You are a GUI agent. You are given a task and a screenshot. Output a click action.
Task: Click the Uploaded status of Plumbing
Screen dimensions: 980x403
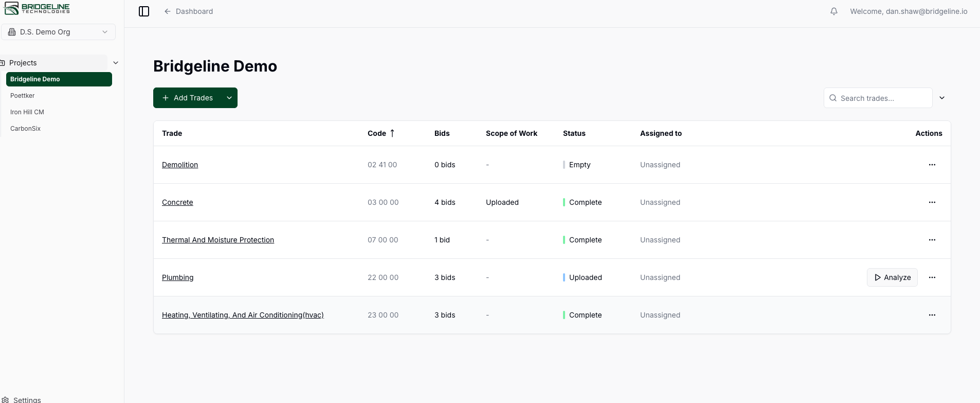click(583, 277)
